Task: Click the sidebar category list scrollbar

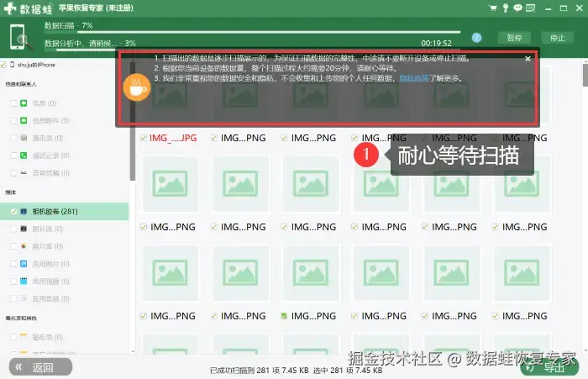Action: click(133, 121)
